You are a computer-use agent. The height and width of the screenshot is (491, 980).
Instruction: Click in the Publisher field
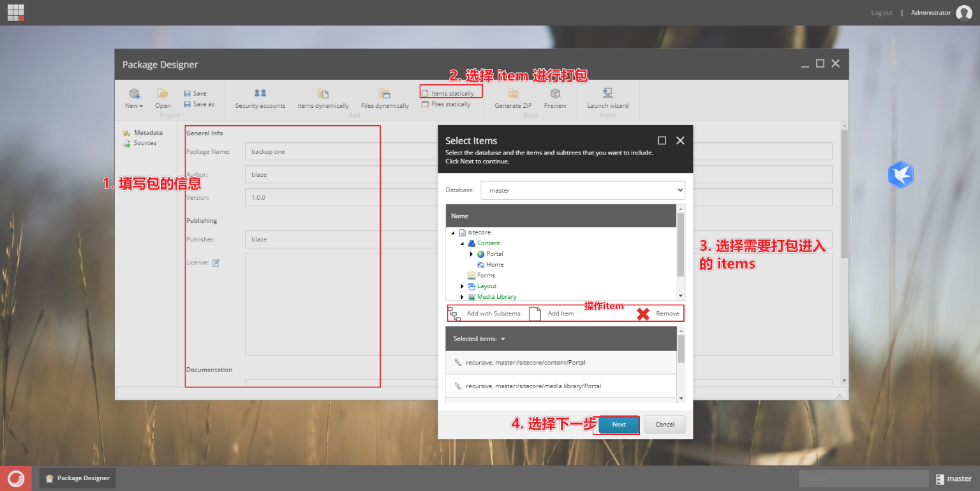point(538,239)
